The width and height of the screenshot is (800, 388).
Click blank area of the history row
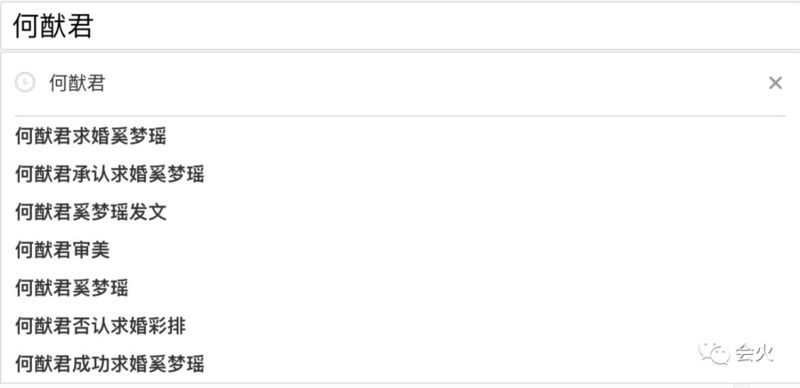pyautogui.click(x=434, y=83)
